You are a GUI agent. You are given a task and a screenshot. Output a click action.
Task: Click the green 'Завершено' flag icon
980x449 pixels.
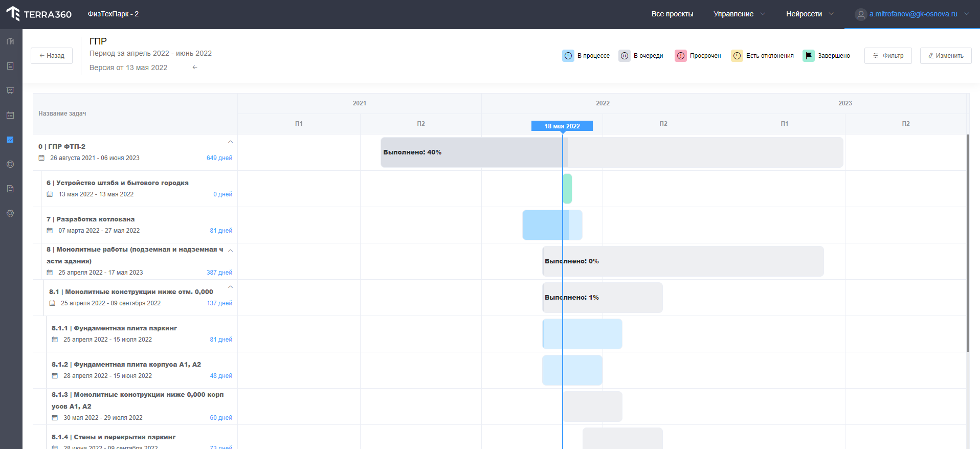809,56
